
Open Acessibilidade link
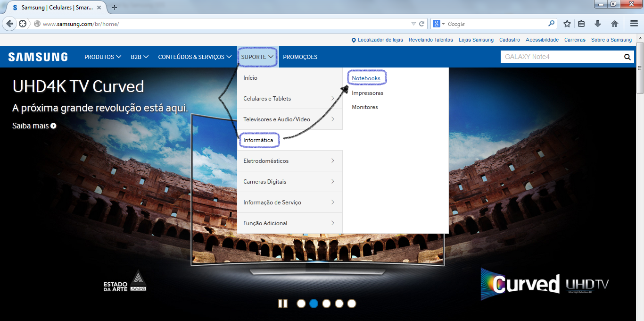click(542, 40)
